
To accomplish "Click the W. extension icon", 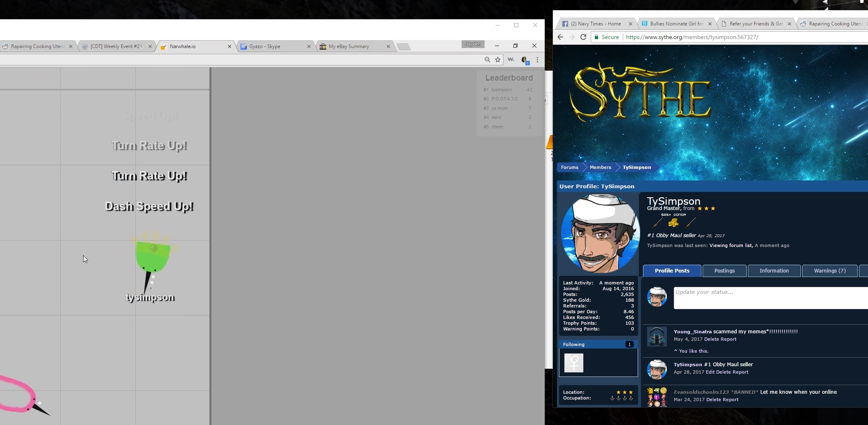I will coord(511,60).
